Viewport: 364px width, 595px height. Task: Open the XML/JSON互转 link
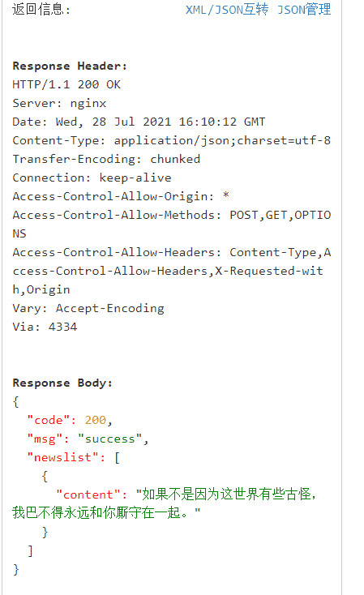[x=227, y=9]
